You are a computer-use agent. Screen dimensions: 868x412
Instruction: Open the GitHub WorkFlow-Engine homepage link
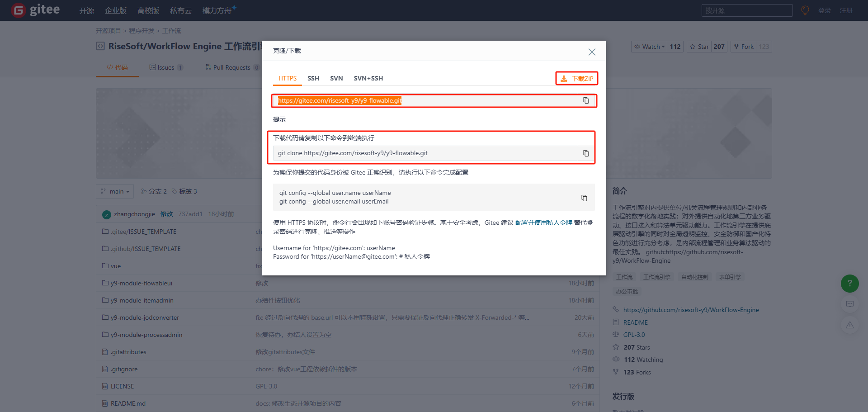691,310
